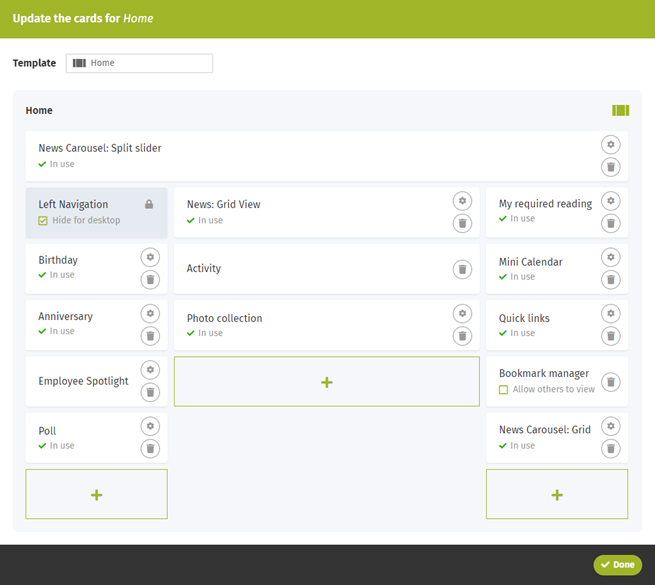
Task: Click the Done button
Action: click(x=617, y=565)
